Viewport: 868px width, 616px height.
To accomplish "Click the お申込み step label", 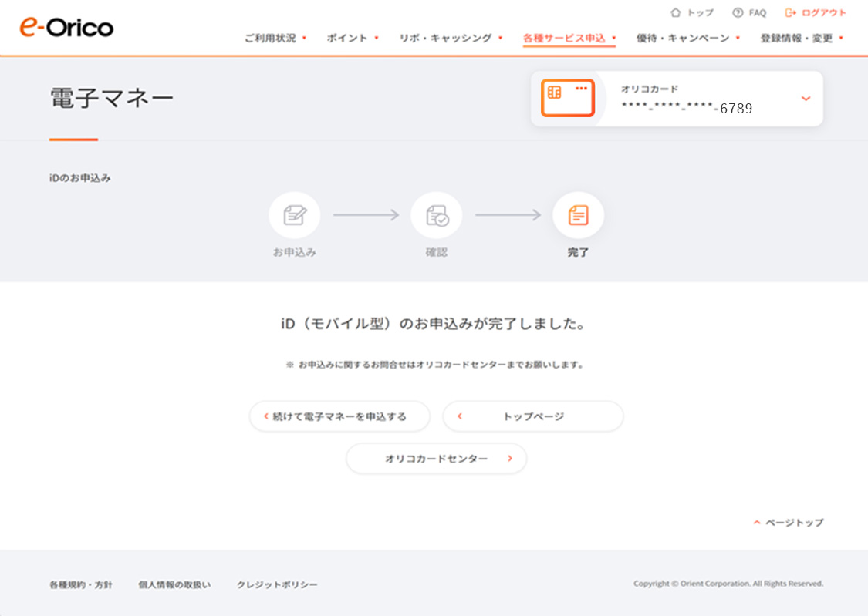I will [x=295, y=252].
